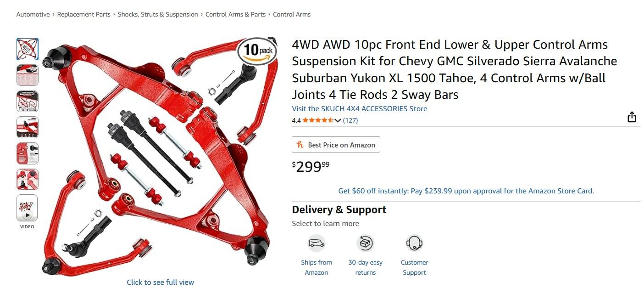The width and height of the screenshot is (644, 294).
Task: Visit the SKUCH 4X4 ACCESSORIES Store
Action: [x=359, y=109]
